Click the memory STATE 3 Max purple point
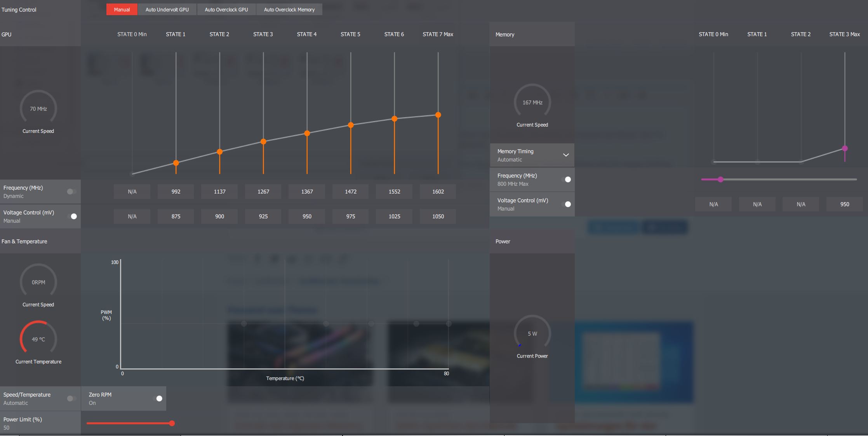 [845, 148]
